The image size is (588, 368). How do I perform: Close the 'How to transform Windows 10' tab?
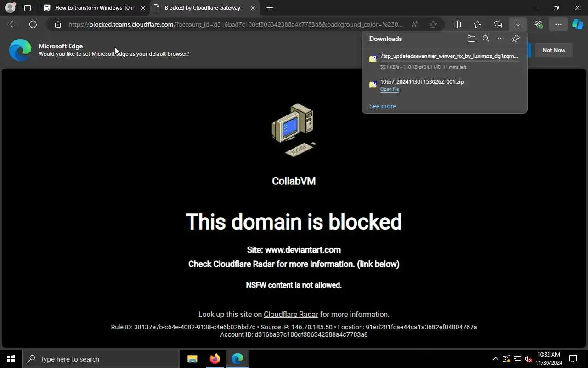143,8
